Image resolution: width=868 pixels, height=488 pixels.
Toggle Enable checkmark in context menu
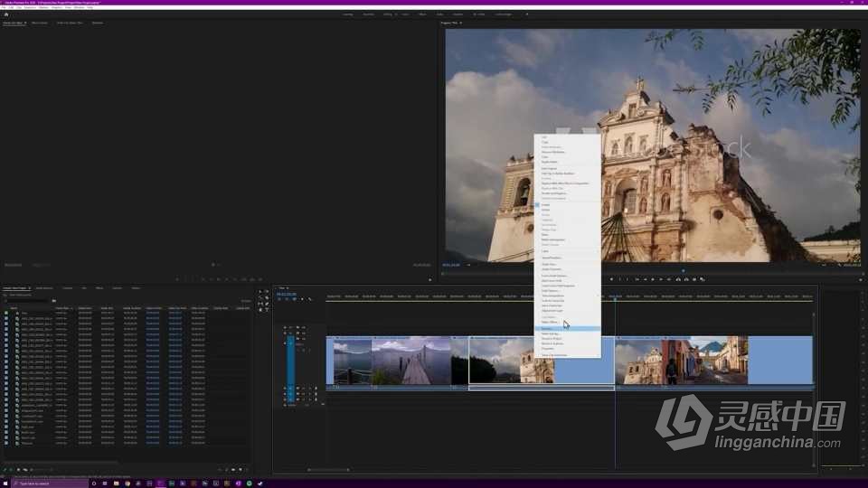coord(537,205)
